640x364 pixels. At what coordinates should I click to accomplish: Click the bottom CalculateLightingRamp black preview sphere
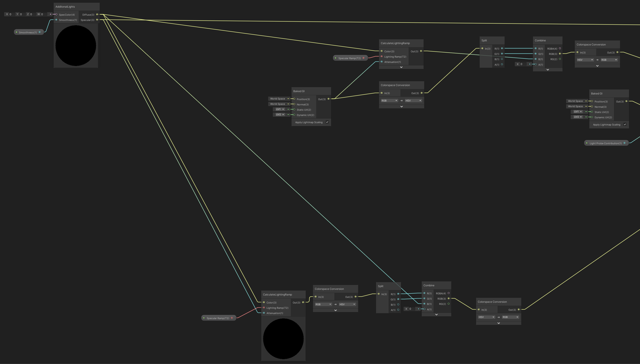[283, 338]
